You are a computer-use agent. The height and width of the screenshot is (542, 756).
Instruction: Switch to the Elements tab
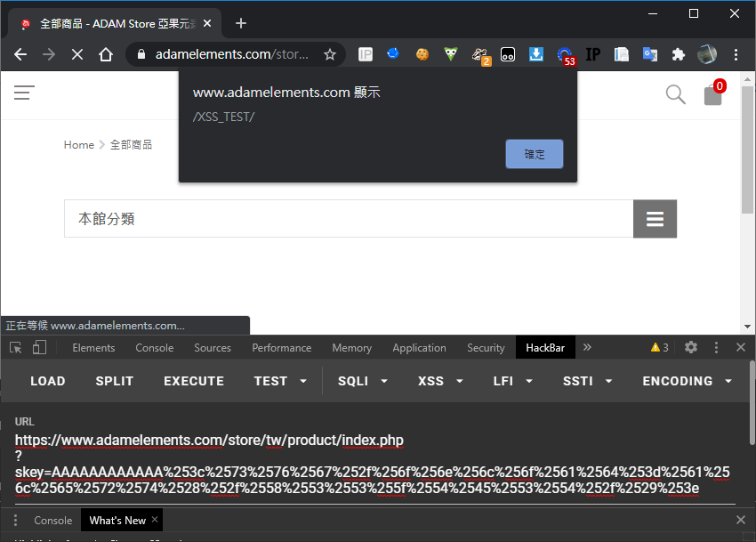pos(93,347)
